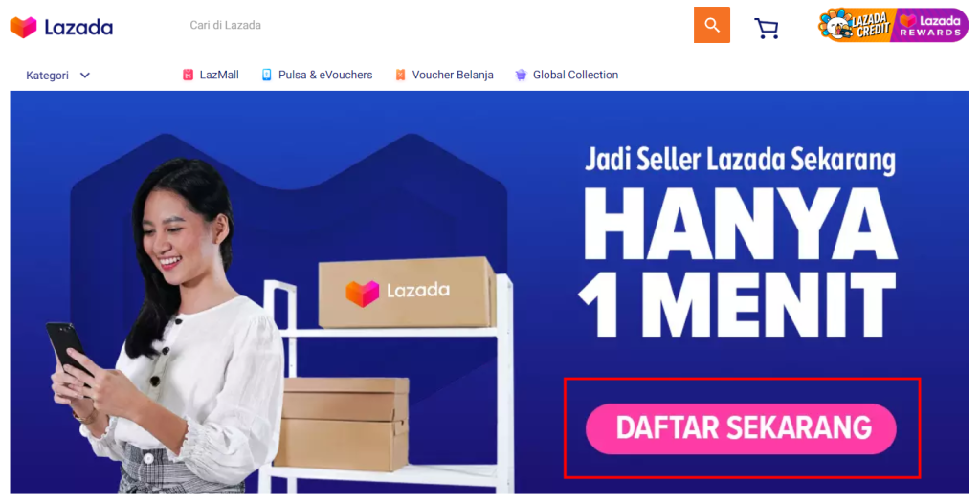This screenshot has height=502, width=980.
Task: Open the shopping cart icon
Action: tap(767, 28)
